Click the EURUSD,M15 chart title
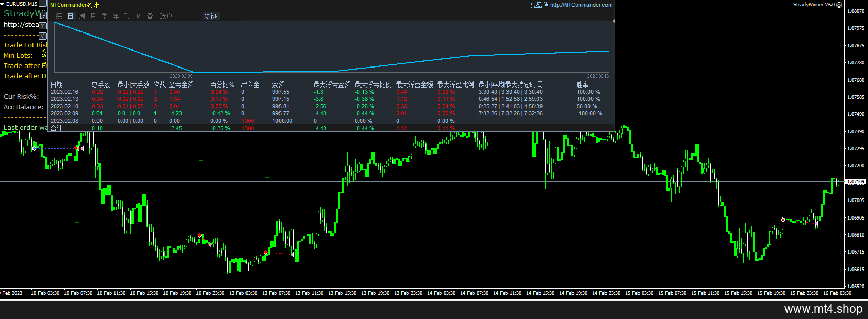868x319 pixels. tap(22, 4)
